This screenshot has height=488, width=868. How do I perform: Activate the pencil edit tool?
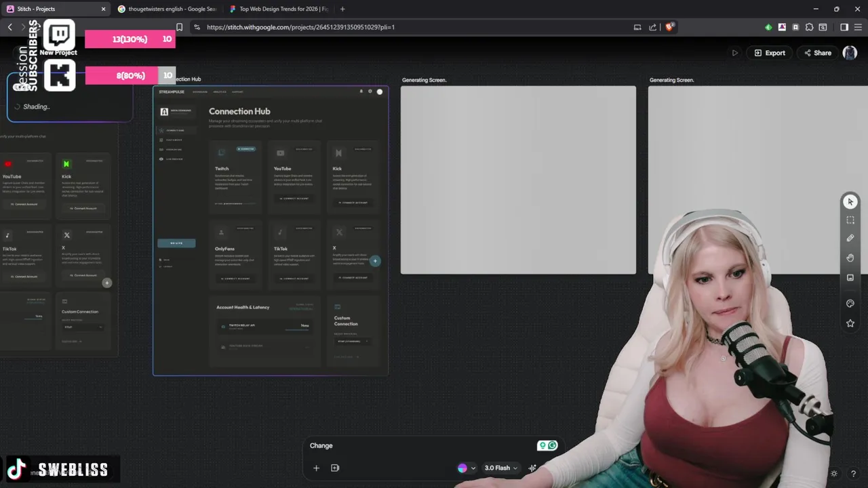pyautogui.click(x=850, y=238)
